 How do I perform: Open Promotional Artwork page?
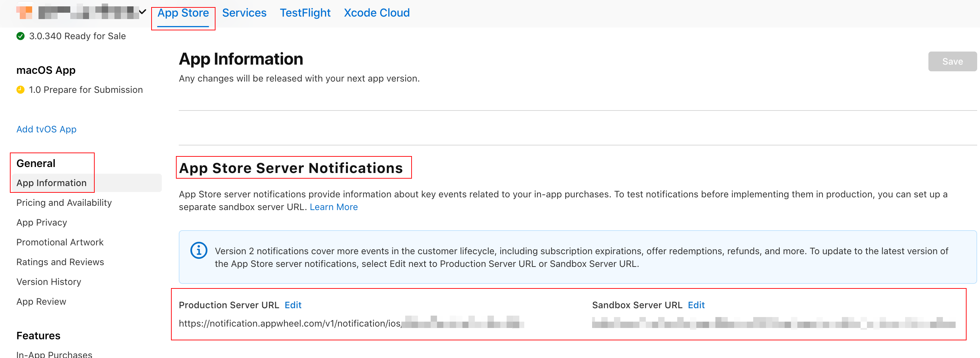pyautogui.click(x=60, y=243)
